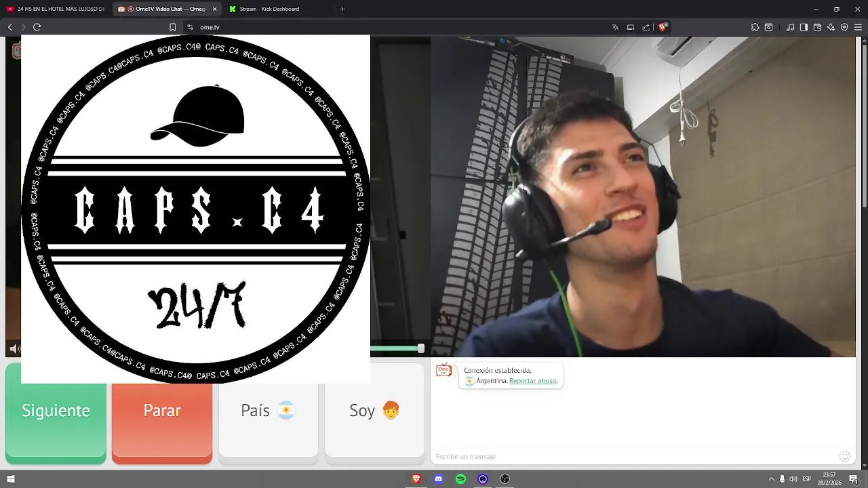The width and height of the screenshot is (868, 488).
Task: Click the microphone icon in system tray
Action: coord(782,479)
